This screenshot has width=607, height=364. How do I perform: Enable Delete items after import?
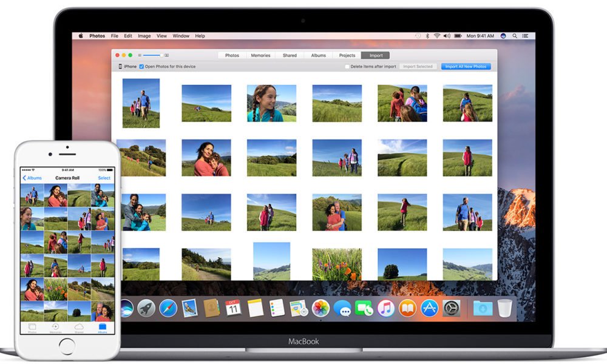pos(347,66)
